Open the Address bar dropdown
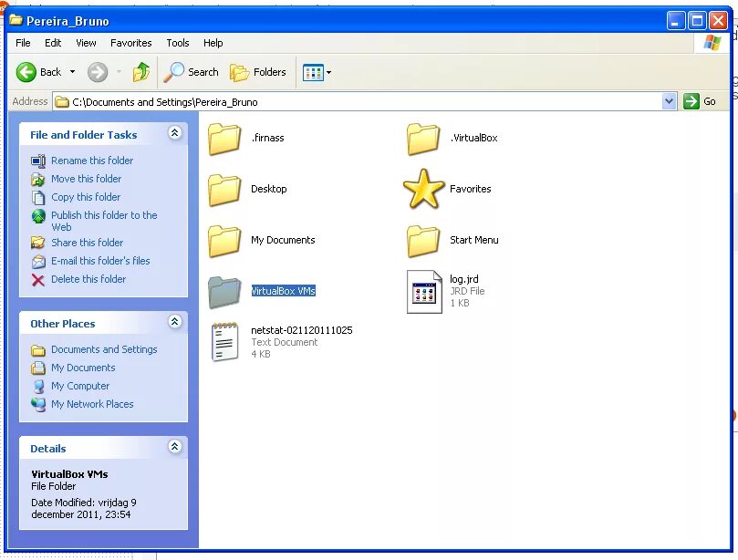The height and width of the screenshot is (560, 738). coord(669,101)
